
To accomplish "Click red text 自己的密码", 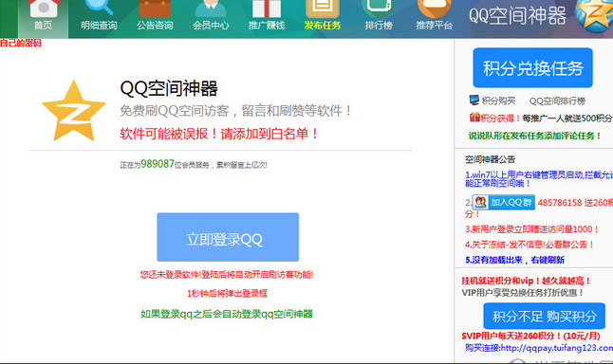I will [21, 43].
